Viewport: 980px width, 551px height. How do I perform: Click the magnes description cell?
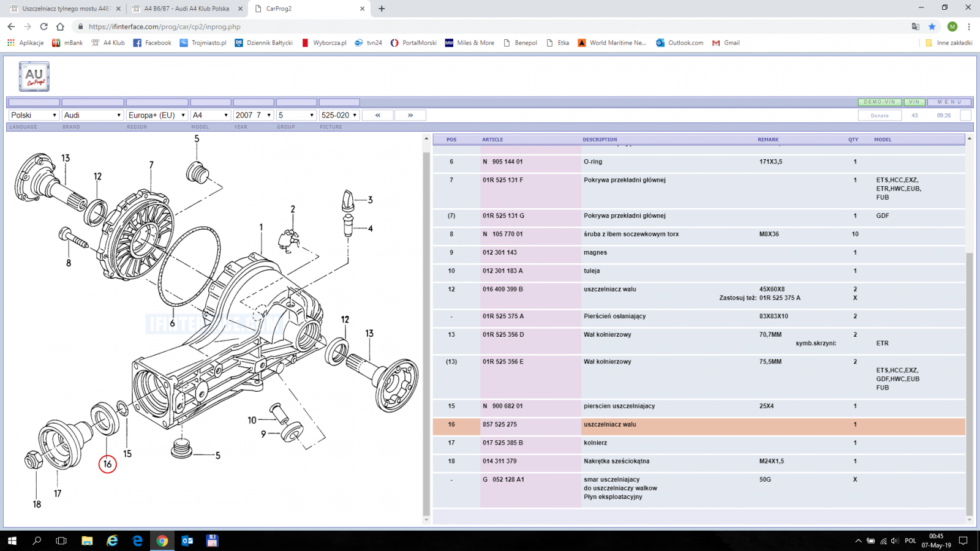click(595, 252)
